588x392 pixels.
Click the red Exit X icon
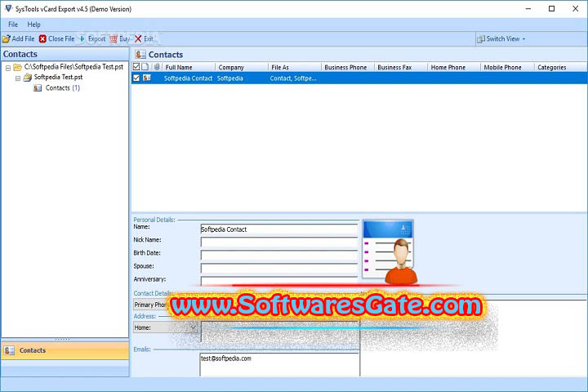pos(138,38)
